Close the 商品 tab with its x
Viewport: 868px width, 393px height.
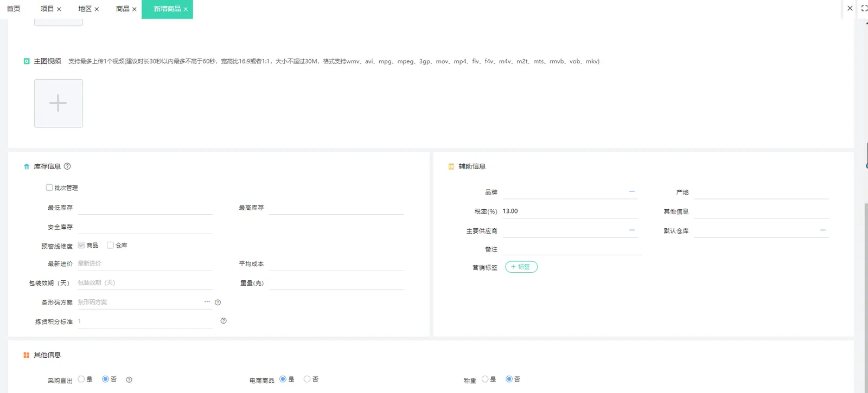tap(134, 9)
